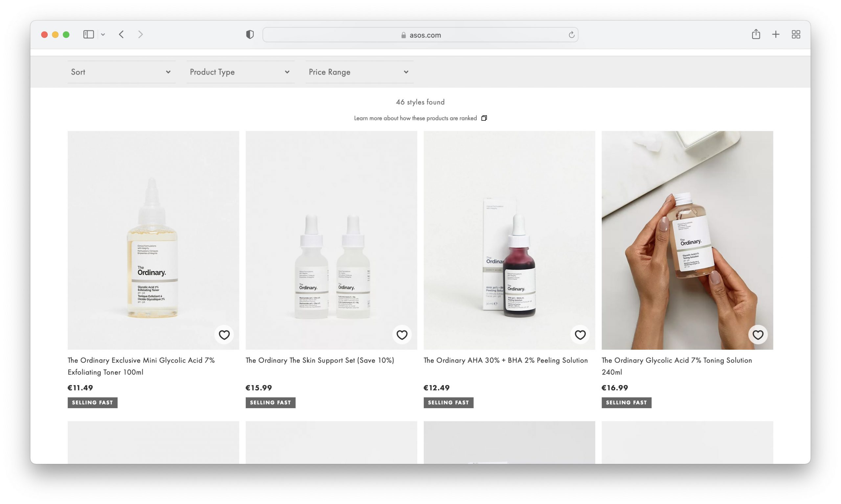Click the Skin Support Set product thumbnail
This screenshot has width=841, height=504.
(x=331, y=240)
